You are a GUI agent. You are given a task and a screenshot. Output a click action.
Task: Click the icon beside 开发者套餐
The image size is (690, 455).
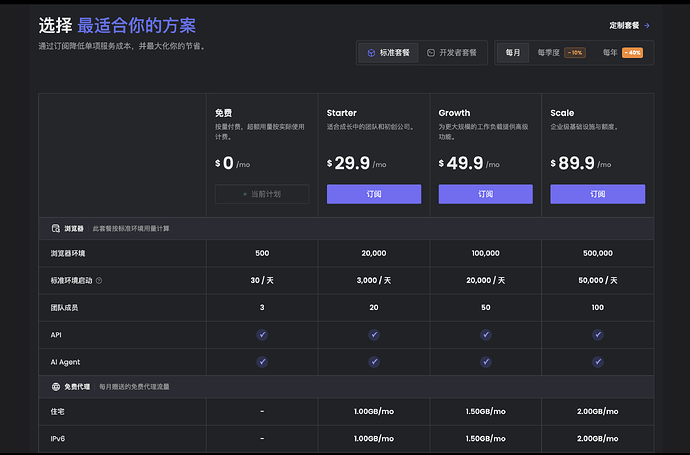tap(431, 53)
